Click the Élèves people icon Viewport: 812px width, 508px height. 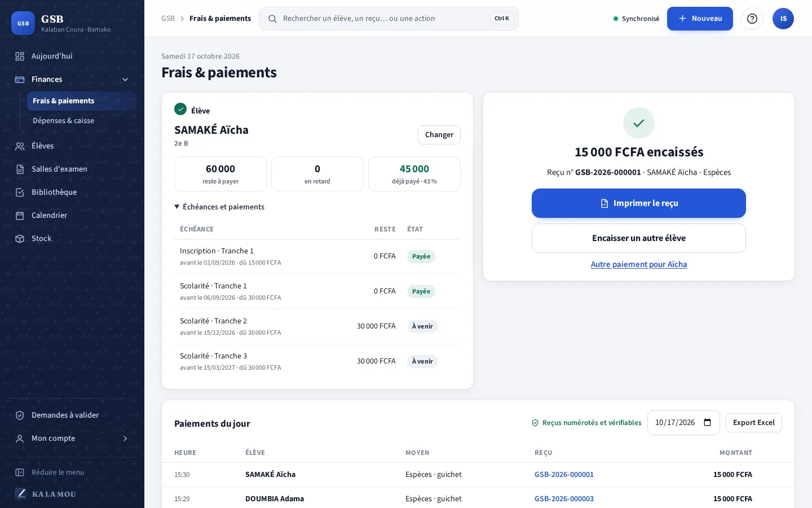coord(20,146)
